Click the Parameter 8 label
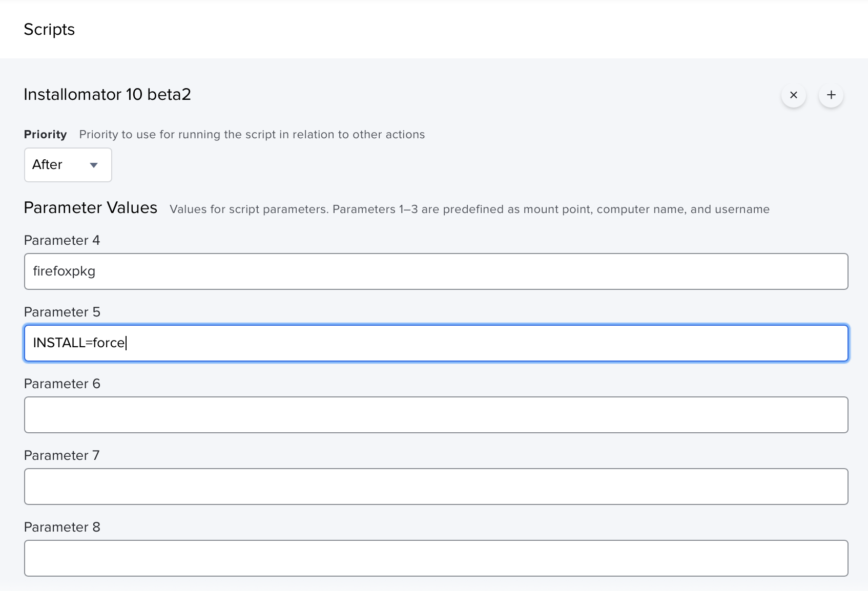The width and height of the screenshot is (868, 591). (61, 527)
